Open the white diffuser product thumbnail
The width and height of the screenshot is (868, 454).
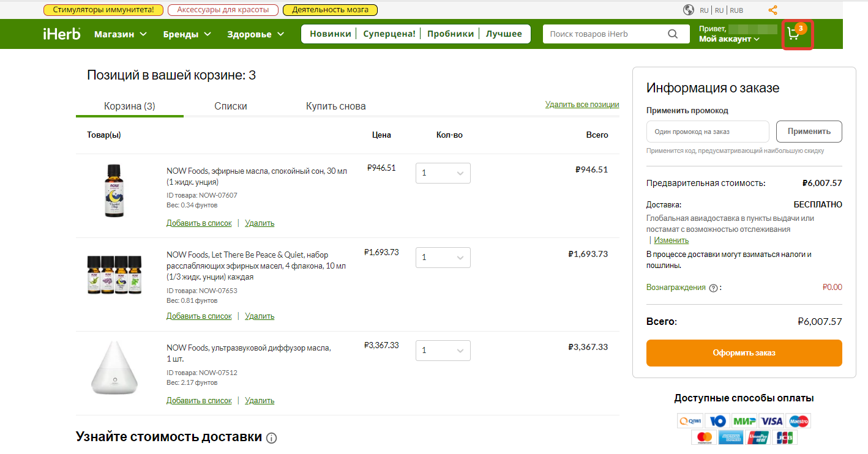tap(114, 367)
